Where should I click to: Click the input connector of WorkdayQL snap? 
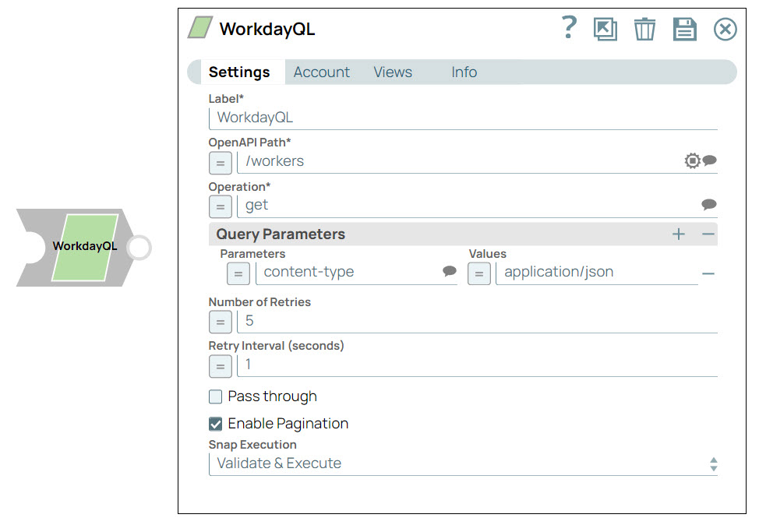pyautogui.click(x=31, y=247)
